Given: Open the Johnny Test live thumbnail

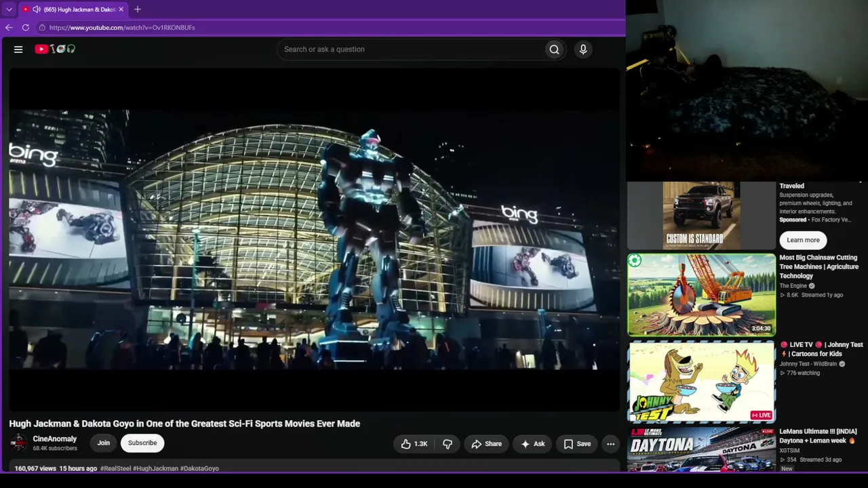Looking at the screenshot, I should pos(701,382).
